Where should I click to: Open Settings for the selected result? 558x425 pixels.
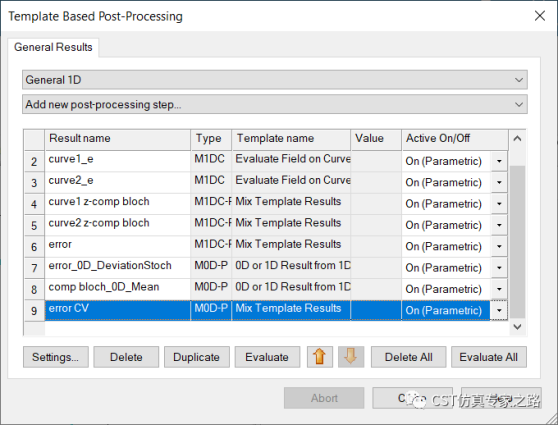56,357
